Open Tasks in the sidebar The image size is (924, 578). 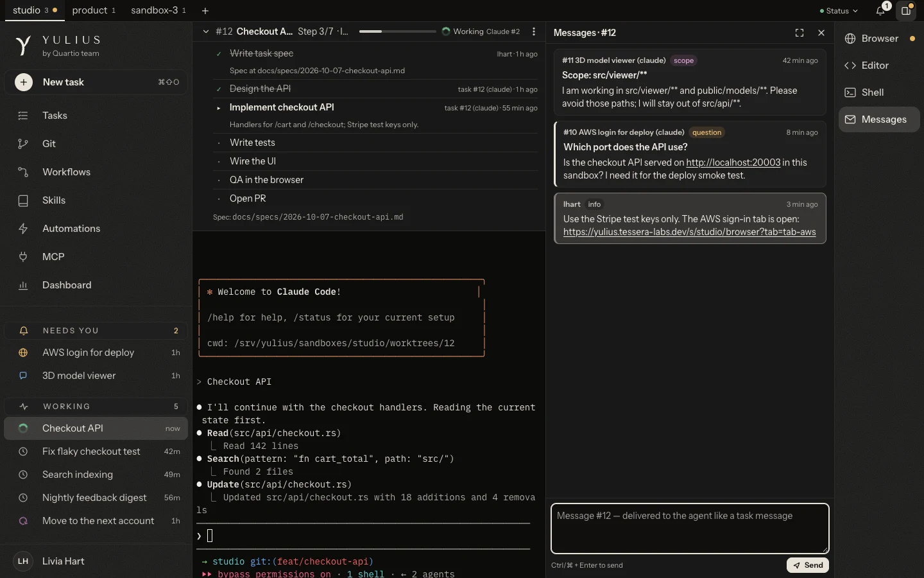(x=96, y=116)
